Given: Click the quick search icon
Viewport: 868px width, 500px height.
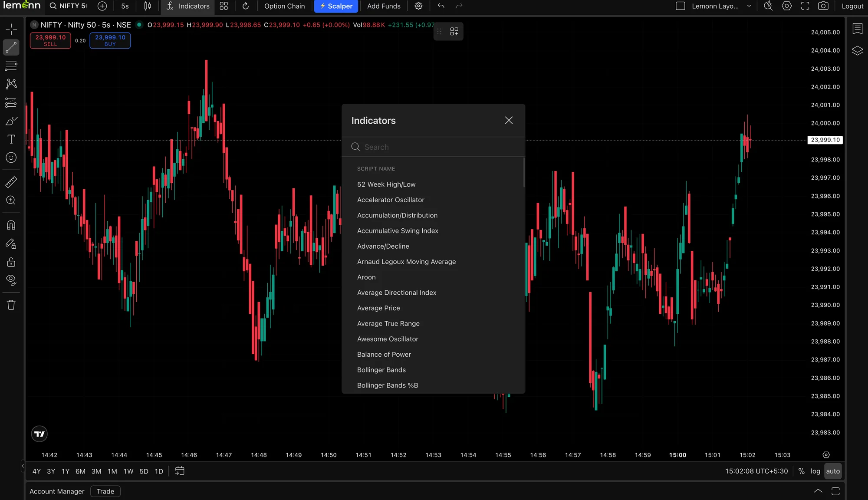Looking at the screenshot, I should (x=768, y=6).
